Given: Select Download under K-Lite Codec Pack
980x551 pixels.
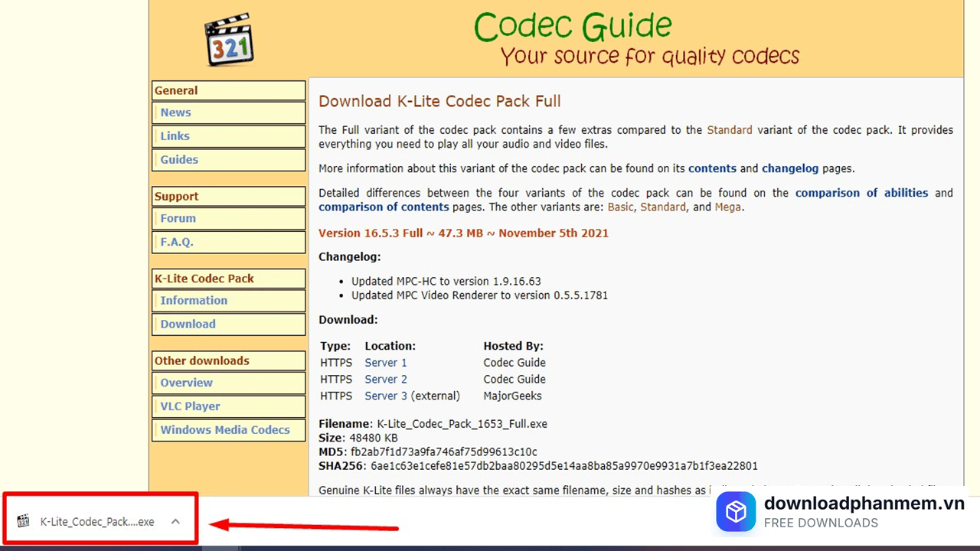Looking at the screenshot, I should point(188,324).
